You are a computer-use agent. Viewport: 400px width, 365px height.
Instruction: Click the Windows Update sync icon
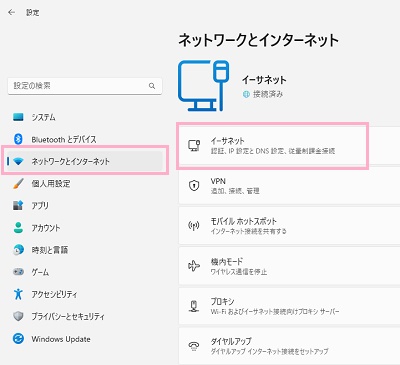(x=18, y=339)
